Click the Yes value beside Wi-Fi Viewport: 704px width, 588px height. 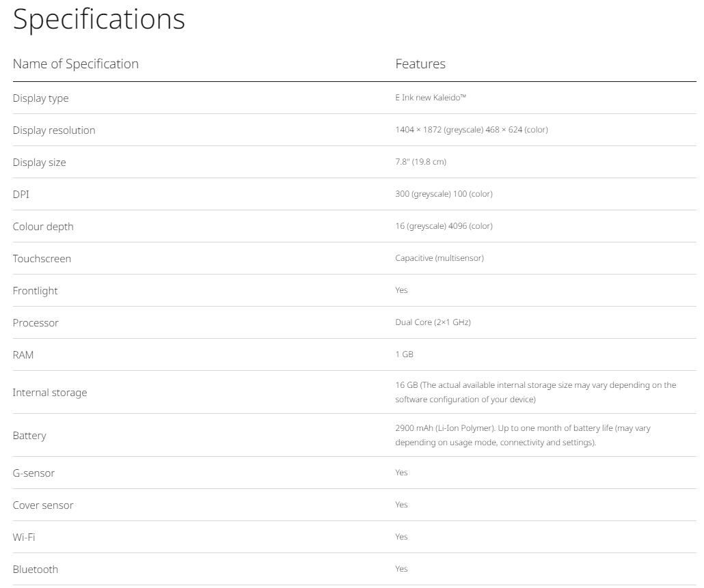pos(401,537)
